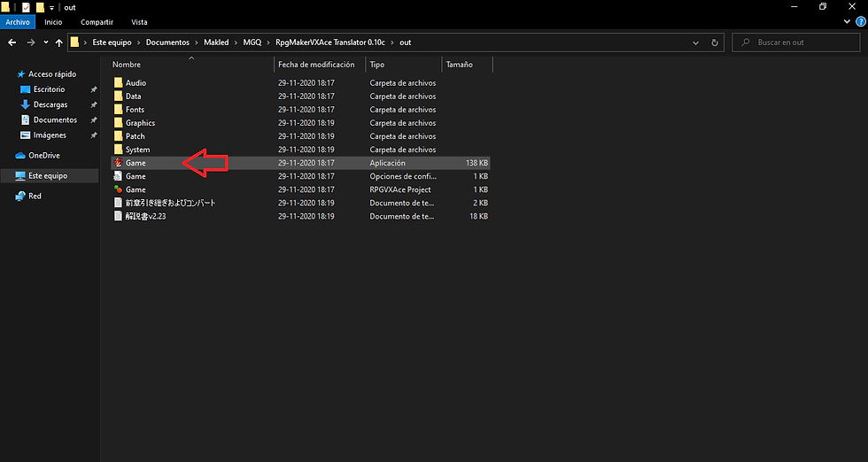This screenshot has width=868, height=462.
Task: Expand the address bar history dropdown
Action: pos(696,42)
